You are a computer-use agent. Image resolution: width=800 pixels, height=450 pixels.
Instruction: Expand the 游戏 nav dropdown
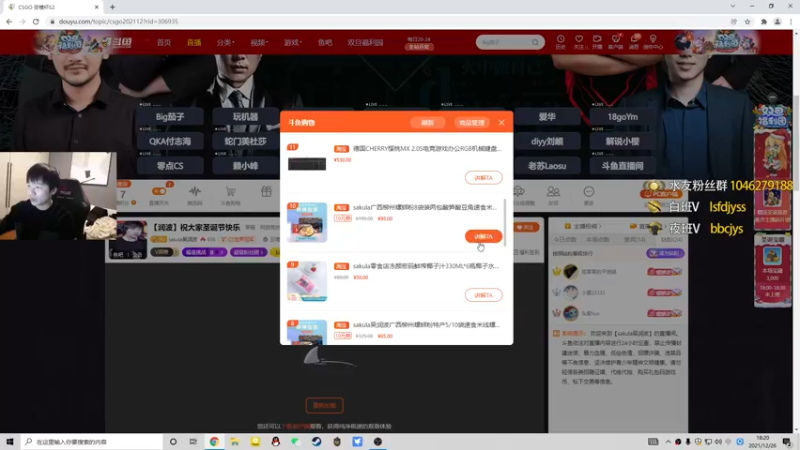292,42
